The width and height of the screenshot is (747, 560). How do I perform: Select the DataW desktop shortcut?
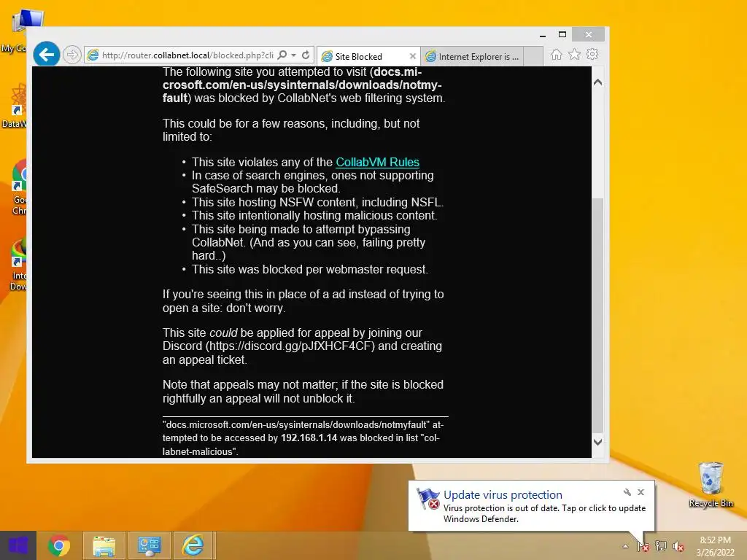click(14, 106)
